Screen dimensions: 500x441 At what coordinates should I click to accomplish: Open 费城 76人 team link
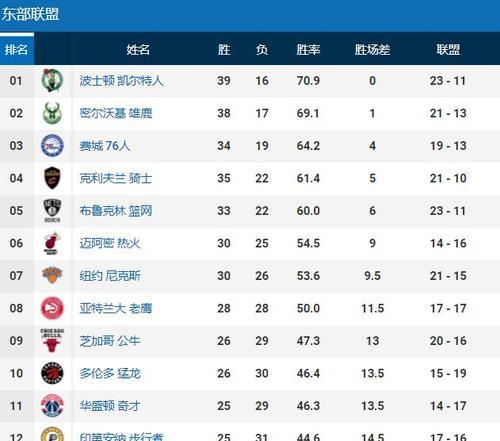point(105,146)
